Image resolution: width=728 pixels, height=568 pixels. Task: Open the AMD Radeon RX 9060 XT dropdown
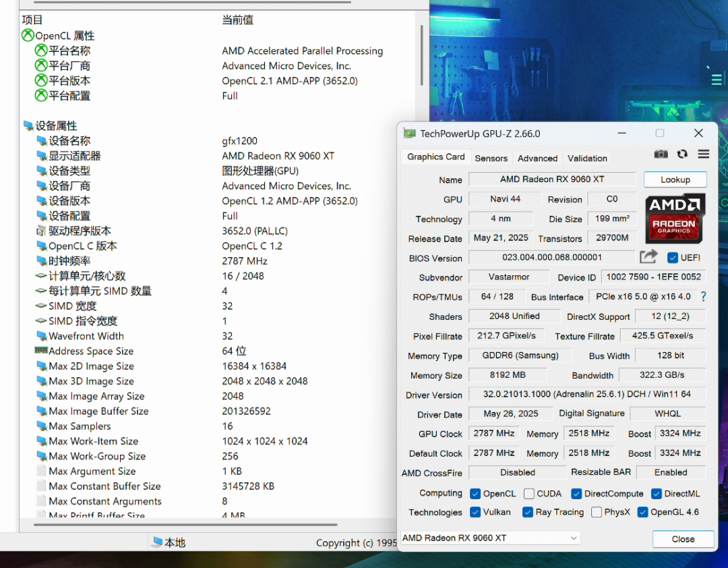490,538
